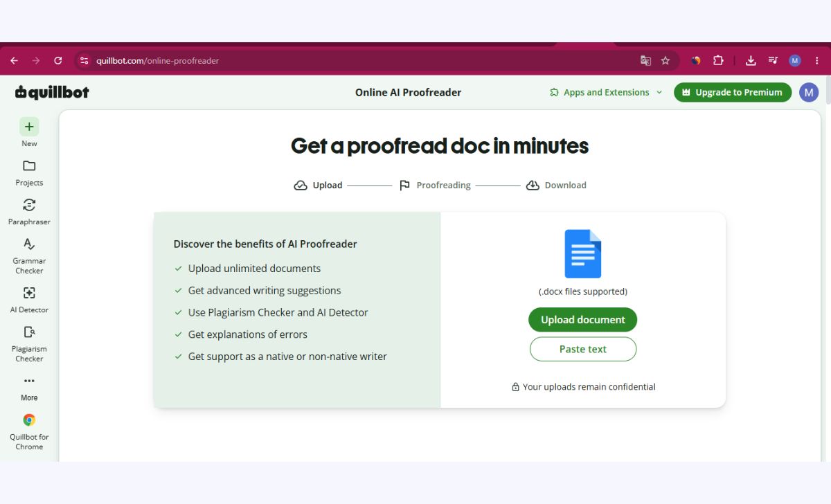Screen dimensions: 831x504
Task: Click the translate page icon
Action: [645, 61]
